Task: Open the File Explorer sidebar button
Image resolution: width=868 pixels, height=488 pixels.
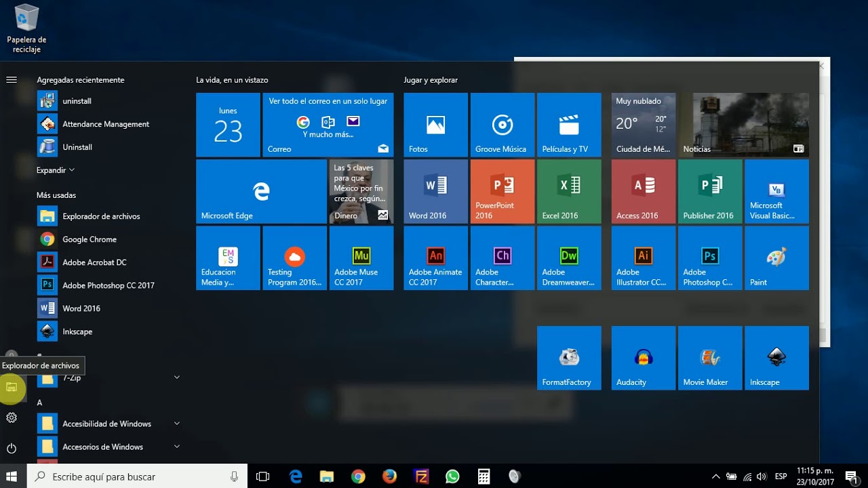Action: point(12,387)
